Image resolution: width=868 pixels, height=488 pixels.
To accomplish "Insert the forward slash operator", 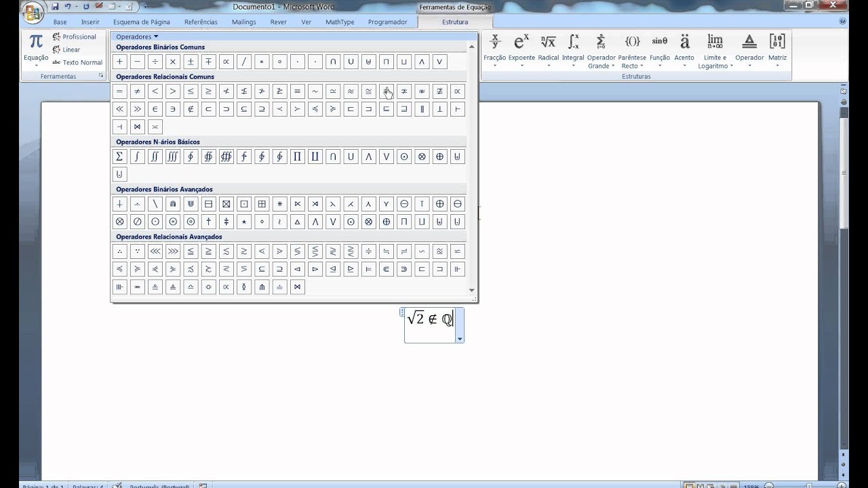I will [x=244, y=62].
